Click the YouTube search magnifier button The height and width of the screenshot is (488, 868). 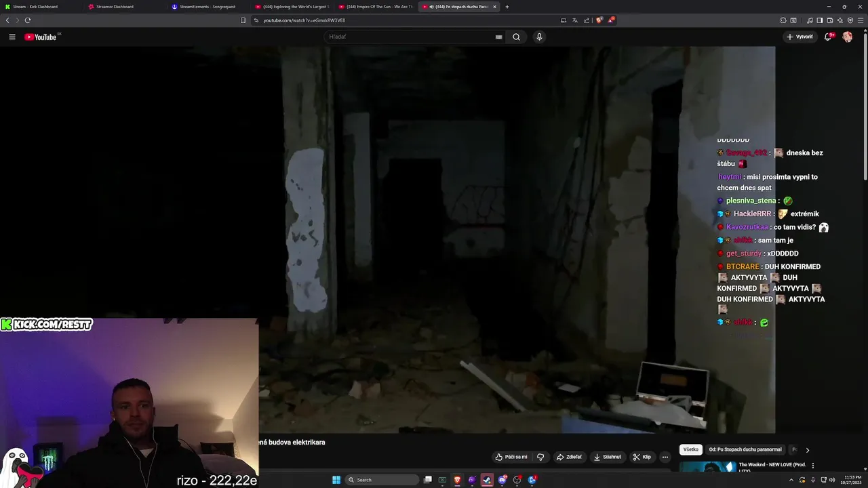[x=516, y=37]
